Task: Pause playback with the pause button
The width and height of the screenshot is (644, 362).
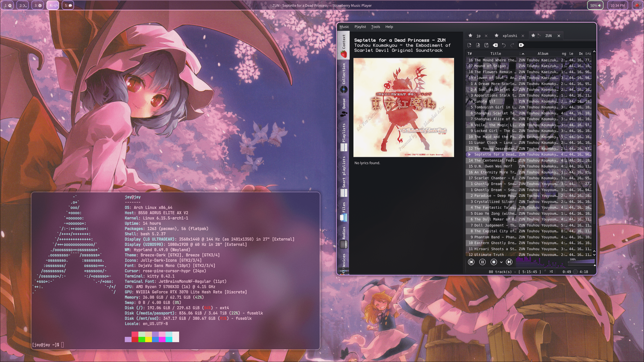Action: [x=482, y=262]
